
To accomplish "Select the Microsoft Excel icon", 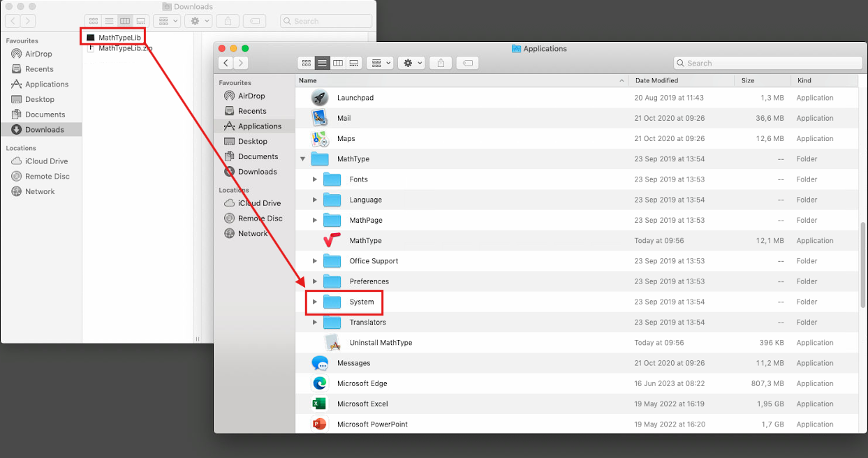I will point(320,404).
